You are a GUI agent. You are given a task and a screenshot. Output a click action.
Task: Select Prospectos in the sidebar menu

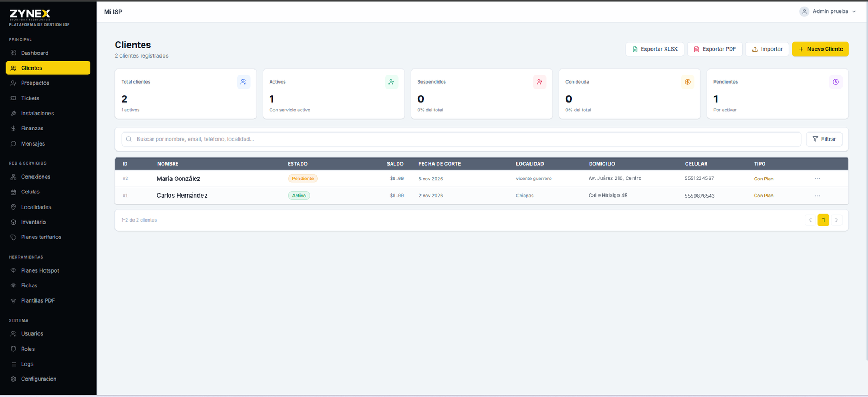pos(48,83)
